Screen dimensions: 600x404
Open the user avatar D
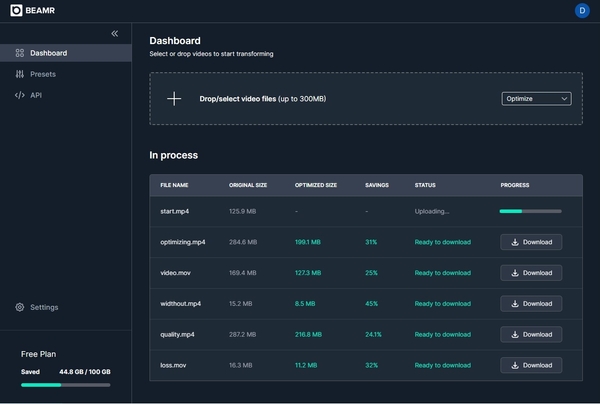(582, 10)
